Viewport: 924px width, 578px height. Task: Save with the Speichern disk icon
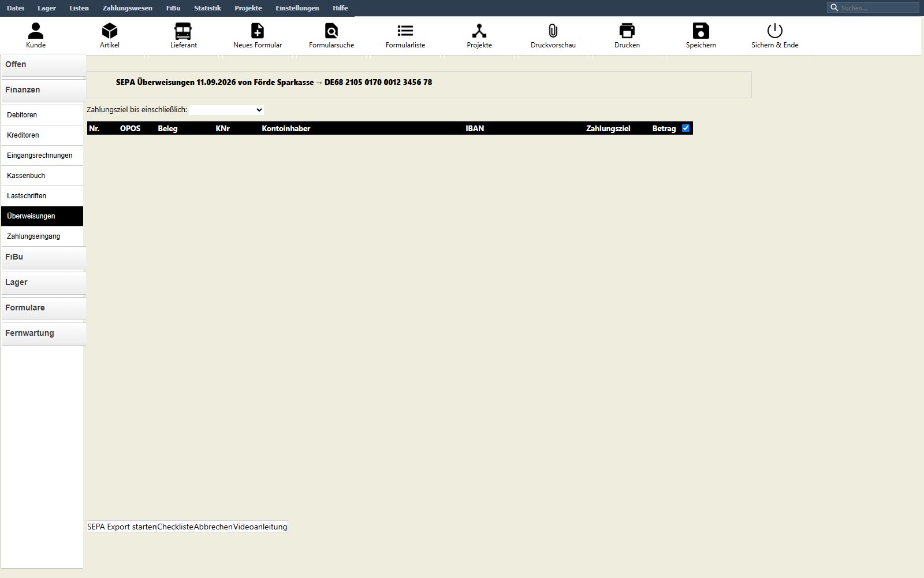tap(701, 31)
